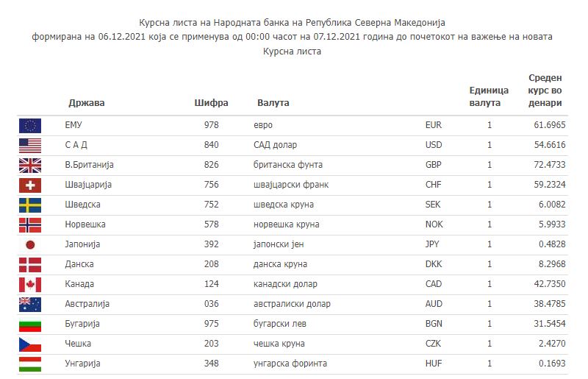
Task: Select the Japan flag icon
Action: point(30,245)
